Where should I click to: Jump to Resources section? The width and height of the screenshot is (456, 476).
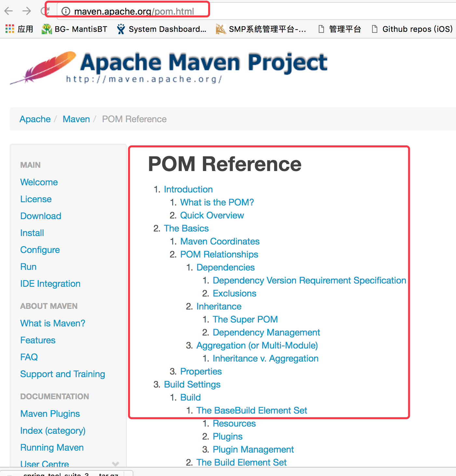pyautogui.click(x=234, y=423)
